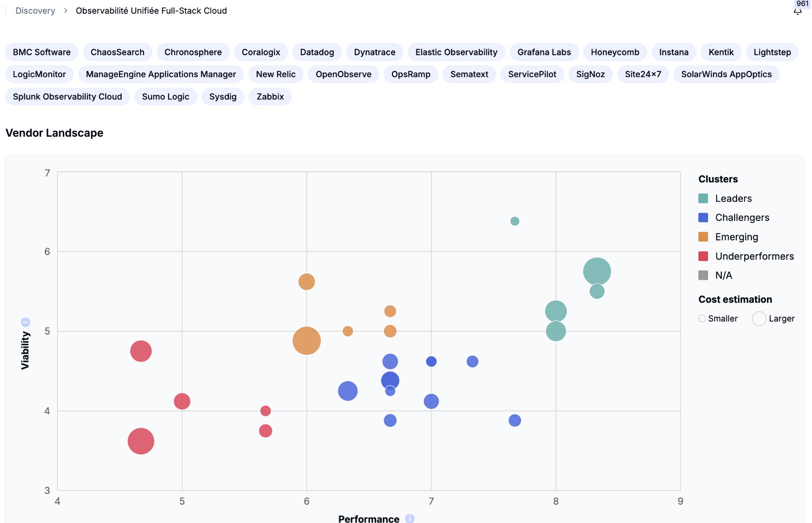Click the info icon next to Performance label
The image size is (812, 523).
(x=410, y=518)
